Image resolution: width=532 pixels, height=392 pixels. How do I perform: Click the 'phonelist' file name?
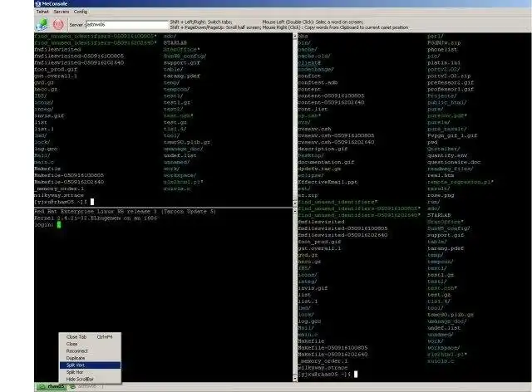pos(442,50)
